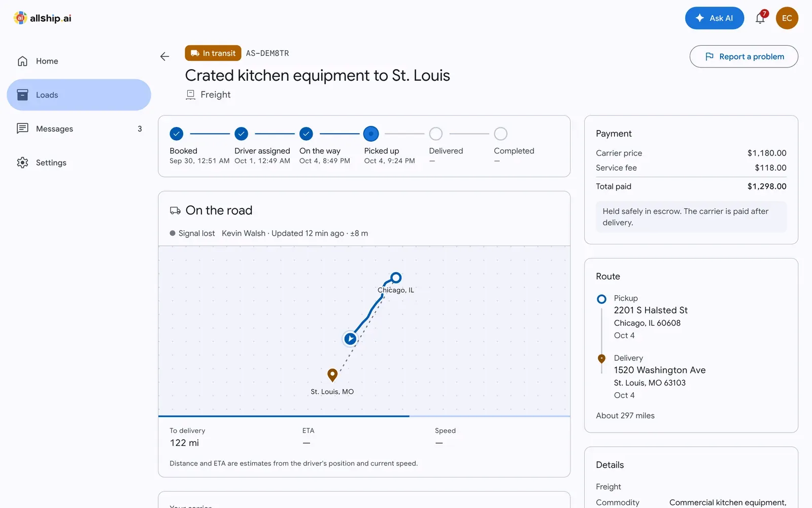Click the In transit status badge
The image size is (812, 508).
tap(213, 53)
